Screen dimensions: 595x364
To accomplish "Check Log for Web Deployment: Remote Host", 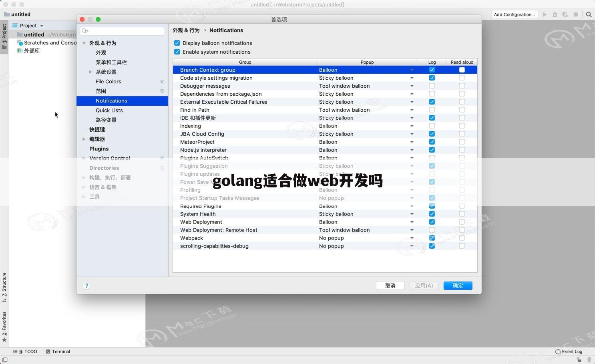I will (x=432, y=230).
